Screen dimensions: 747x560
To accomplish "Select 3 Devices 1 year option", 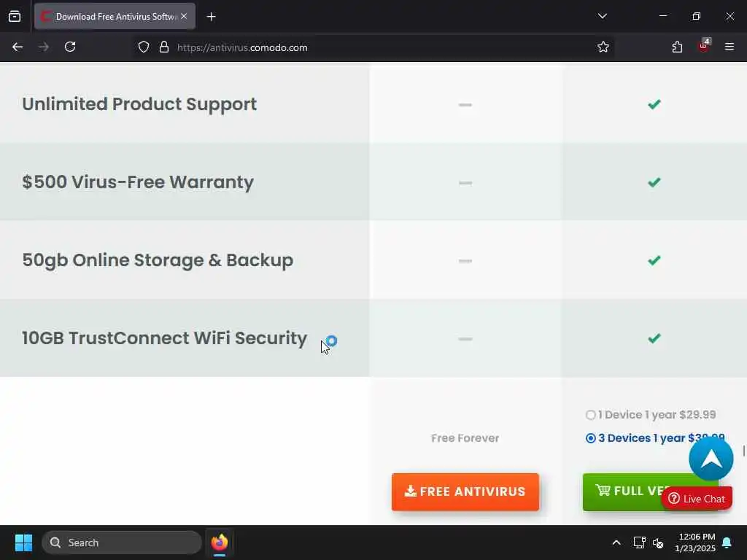I will coord(591,438).
